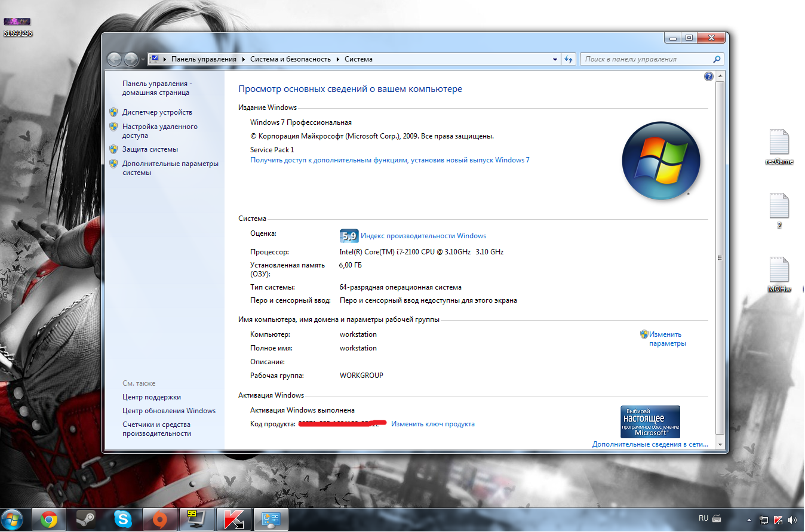805x532 pixels.
Task: Open recent pages dropdown next to Forward arrow
Action: pyautogui.click(x=142, y=60)
